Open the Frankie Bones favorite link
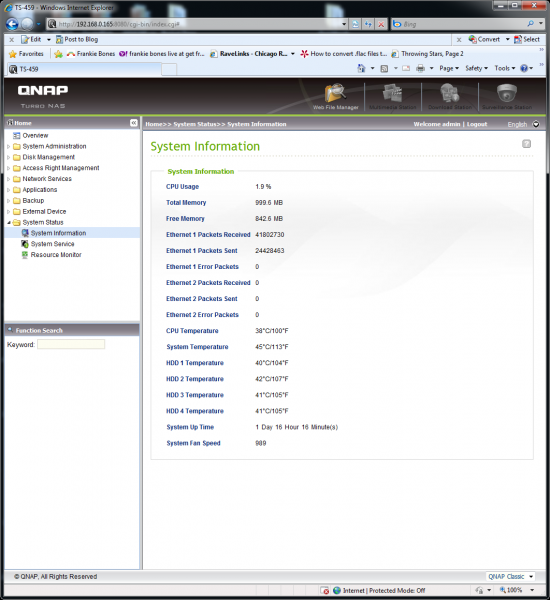 coord(91,54)
